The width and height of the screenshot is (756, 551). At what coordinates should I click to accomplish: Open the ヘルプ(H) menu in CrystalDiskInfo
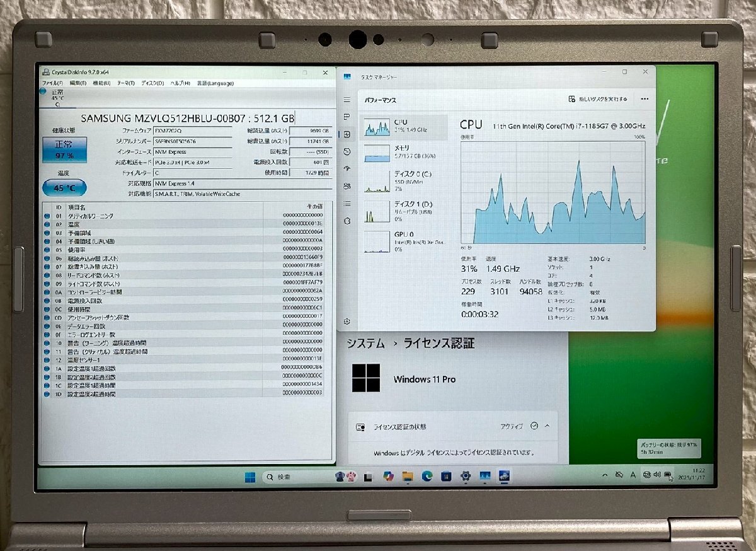click(x=181, y=83)
